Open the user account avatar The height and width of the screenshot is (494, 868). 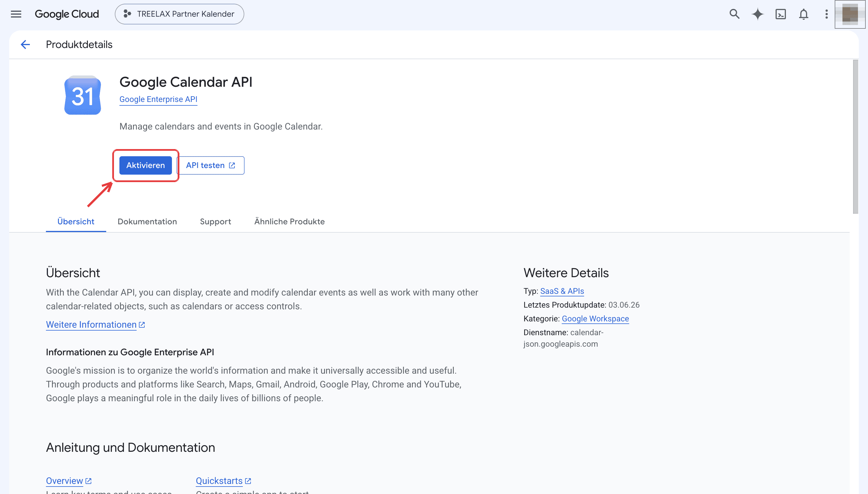click(850, 14)
